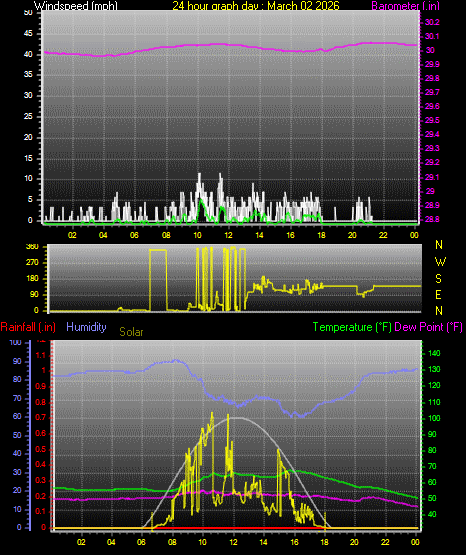Click the Temperature (°F) legend label
The image size is (466, 555).
[x=352, y=327]
